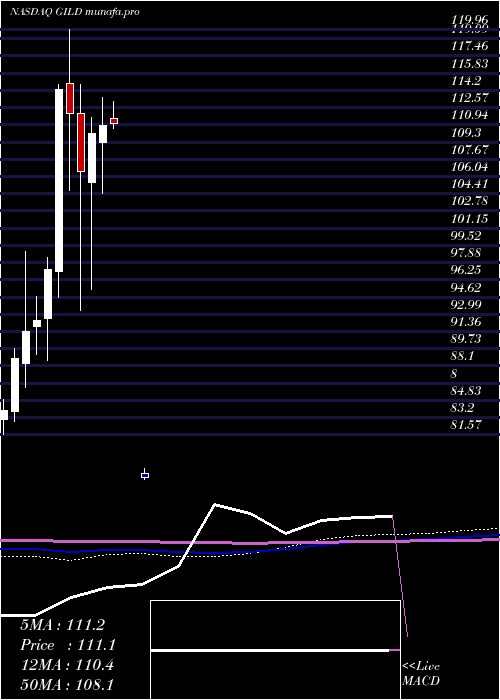Click the 99.52 price axis label
500x700 pixels.
point(466,236)
